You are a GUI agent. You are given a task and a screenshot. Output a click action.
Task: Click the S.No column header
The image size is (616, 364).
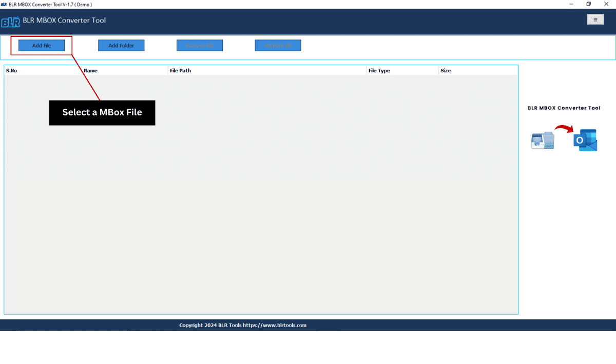click(43, 71)
